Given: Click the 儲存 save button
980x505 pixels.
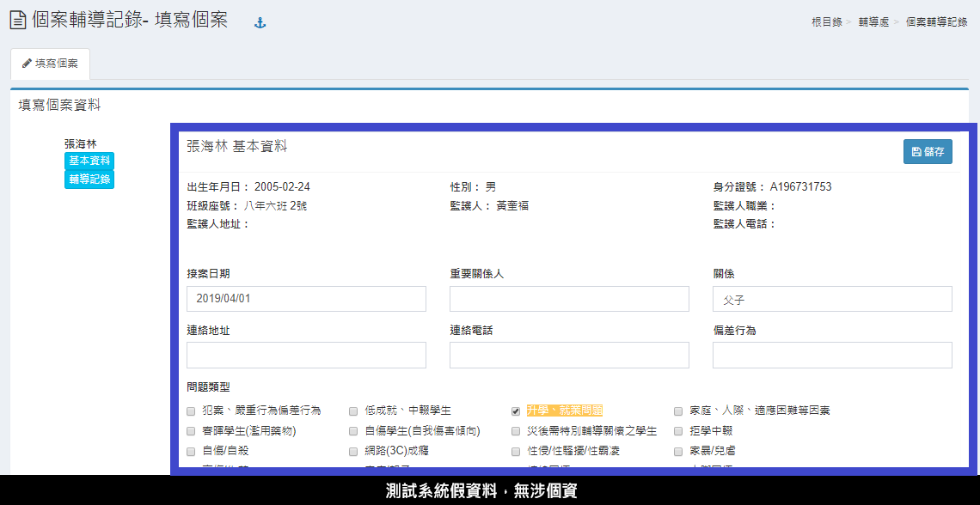Looking at the screenshot, I should tap(928, 151).
